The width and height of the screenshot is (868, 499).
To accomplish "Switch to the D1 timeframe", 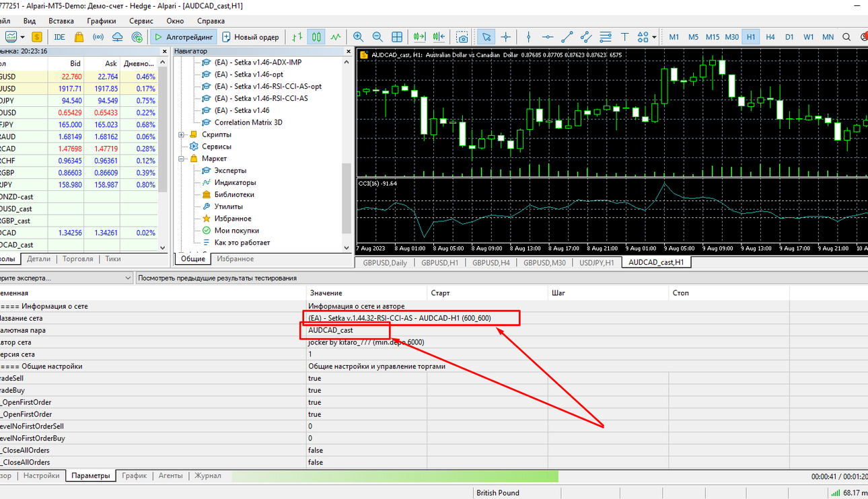I will (x=789, y=37).
